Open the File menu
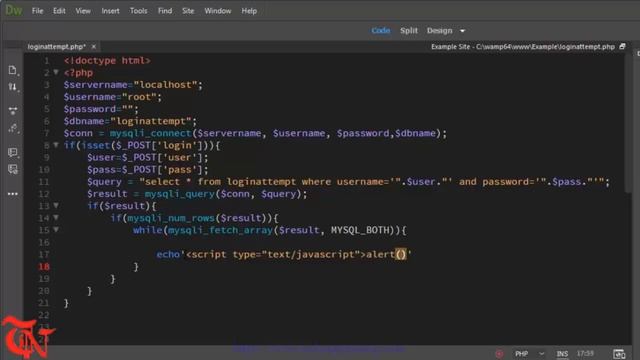The height and width of the screenshot is (360, 640). click(38, 11)
